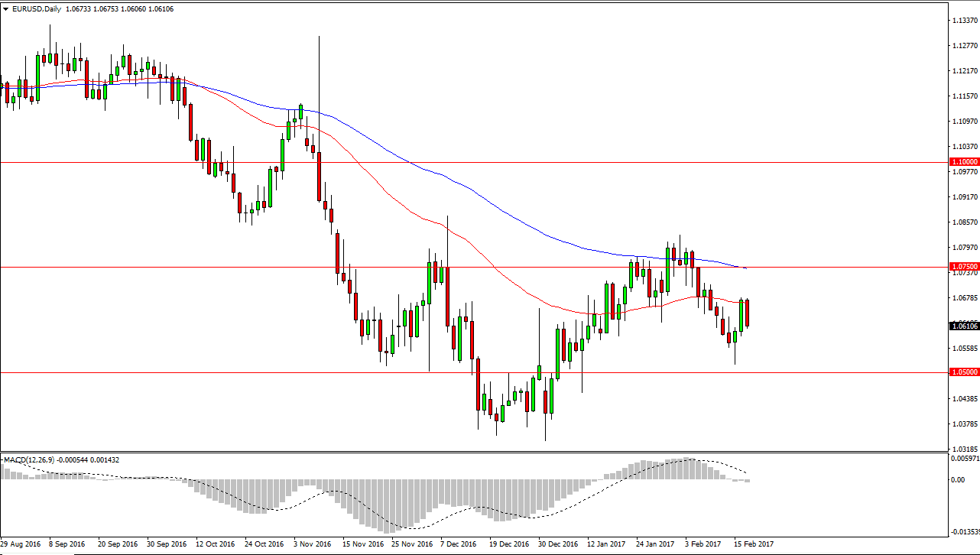Click the red 1.10000 price tag on axis
Screen dimensions: 980x555
coord(964,161)
